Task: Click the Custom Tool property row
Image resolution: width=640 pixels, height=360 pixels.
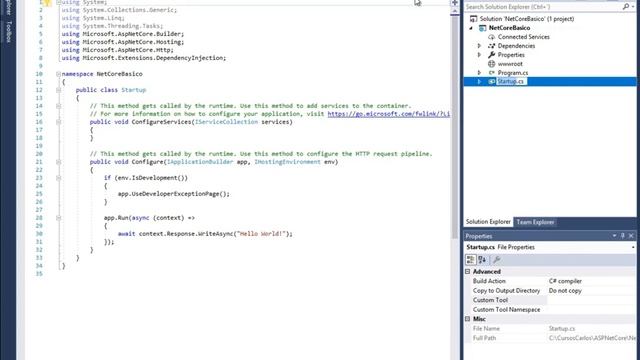Action: [x=550, y=300]
